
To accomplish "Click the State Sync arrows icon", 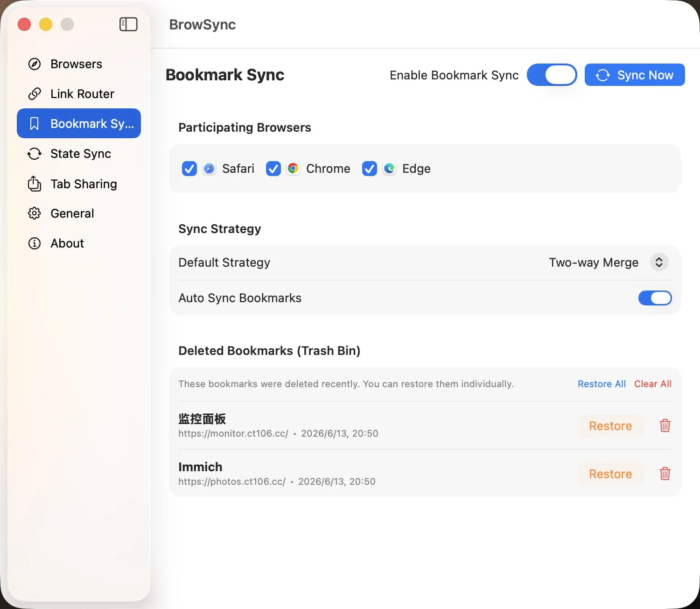I will (x=35, y=154).
